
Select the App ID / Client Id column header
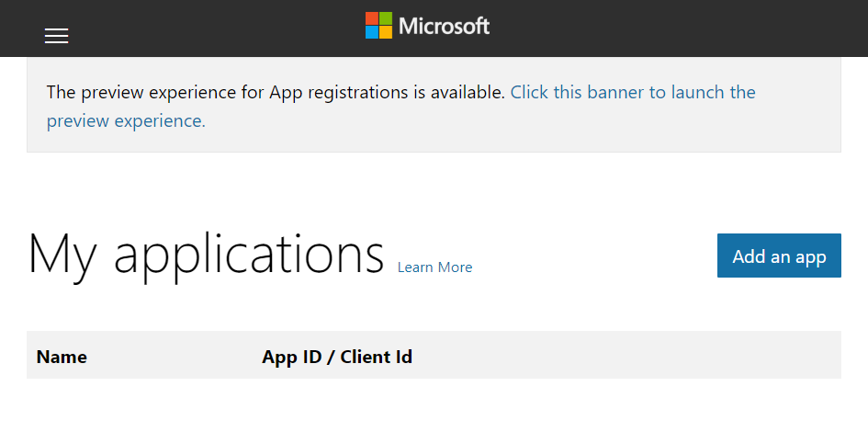pos(336,357)
